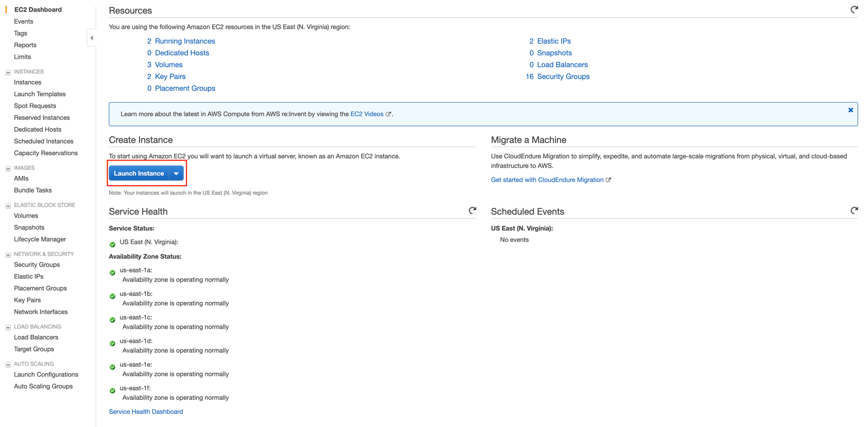Open Auto Scaling Groups page
The height and width of the screenshot is (427, 868).
(x=43, y=387)
